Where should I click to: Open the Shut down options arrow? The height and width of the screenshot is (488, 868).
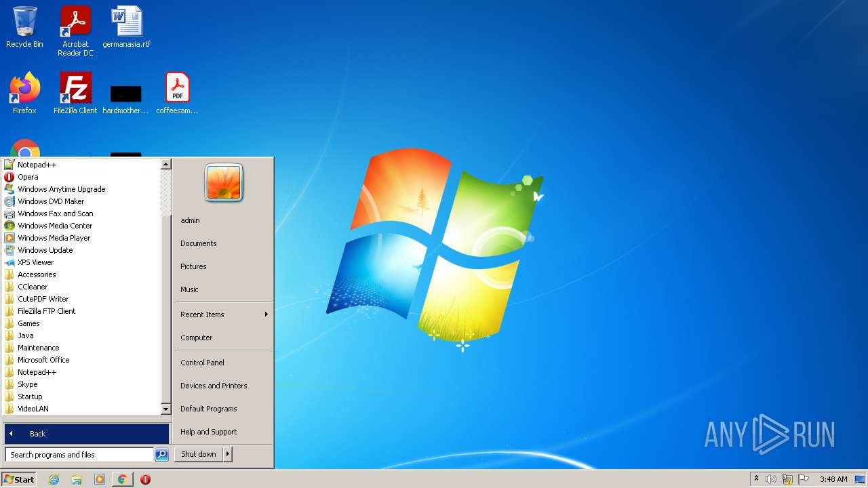point(228,454)
